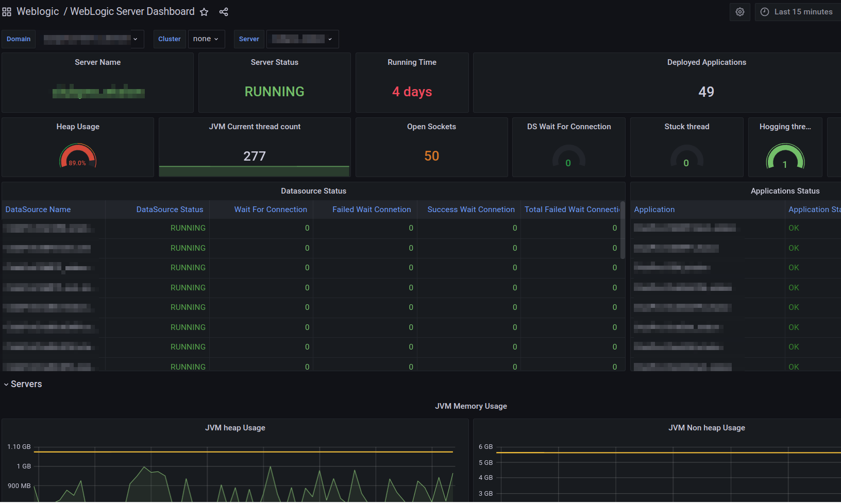Star the WebLogic Server Dashboard
Image resolution: width=841 pixels, height=504 pixels.
(204, 12)
